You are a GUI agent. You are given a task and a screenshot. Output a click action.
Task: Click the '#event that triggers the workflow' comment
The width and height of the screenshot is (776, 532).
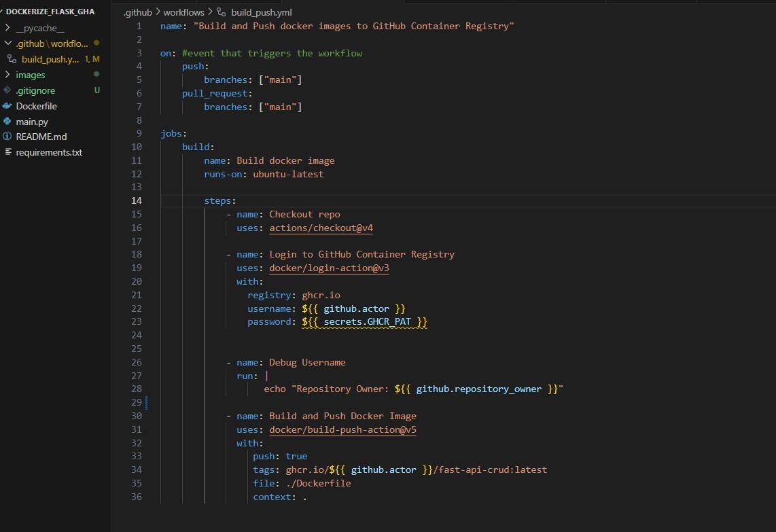pos(272,53)
